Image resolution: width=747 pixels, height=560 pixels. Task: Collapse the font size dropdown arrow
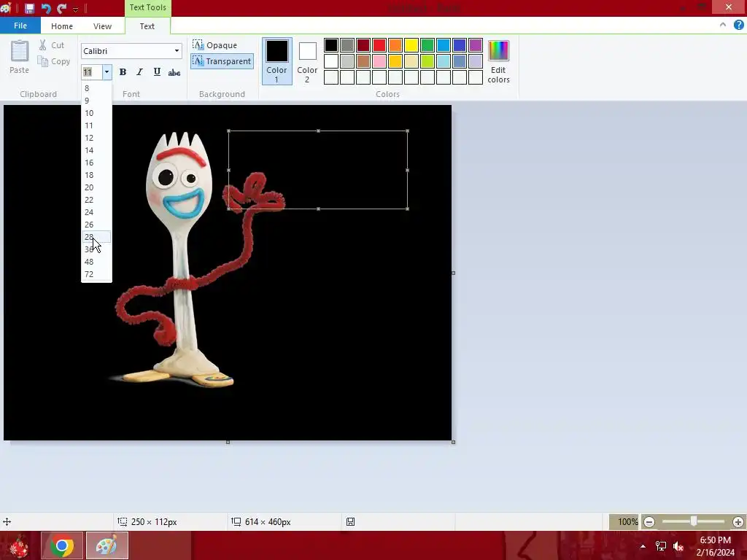107,72
